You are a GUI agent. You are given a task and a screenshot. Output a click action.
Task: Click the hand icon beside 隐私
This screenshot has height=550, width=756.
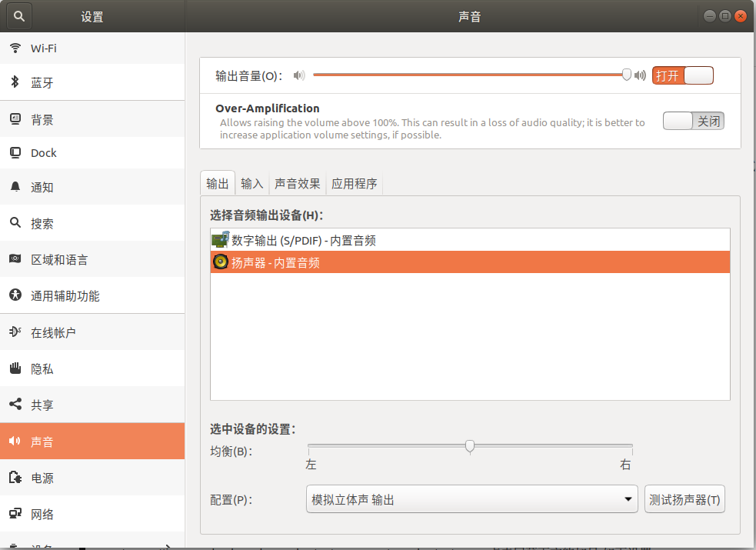click(x=15, y=368)
